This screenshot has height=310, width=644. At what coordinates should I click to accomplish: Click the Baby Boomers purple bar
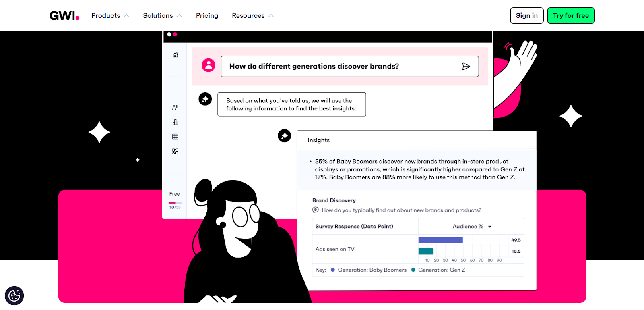point(441,240)
